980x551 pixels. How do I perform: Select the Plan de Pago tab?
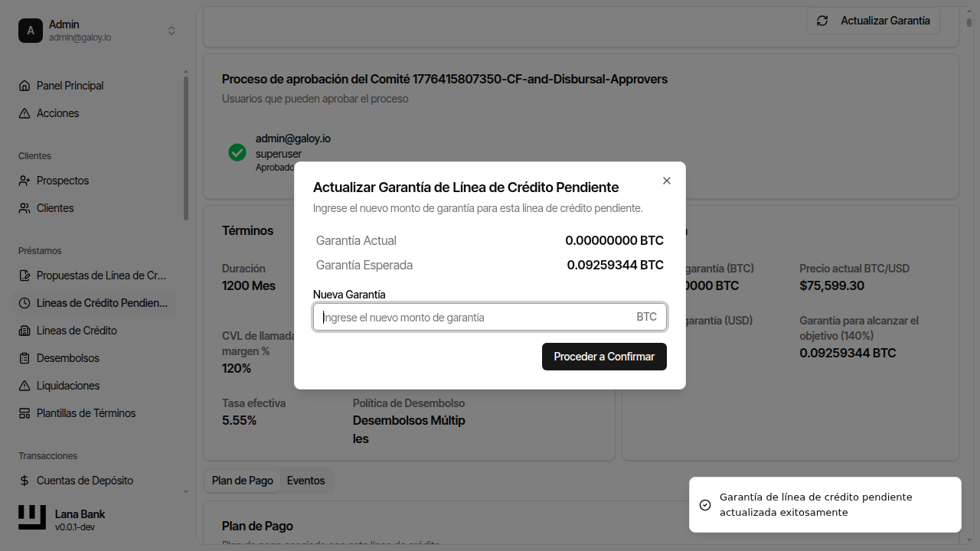pyautogui.click(x=242, y=480)
